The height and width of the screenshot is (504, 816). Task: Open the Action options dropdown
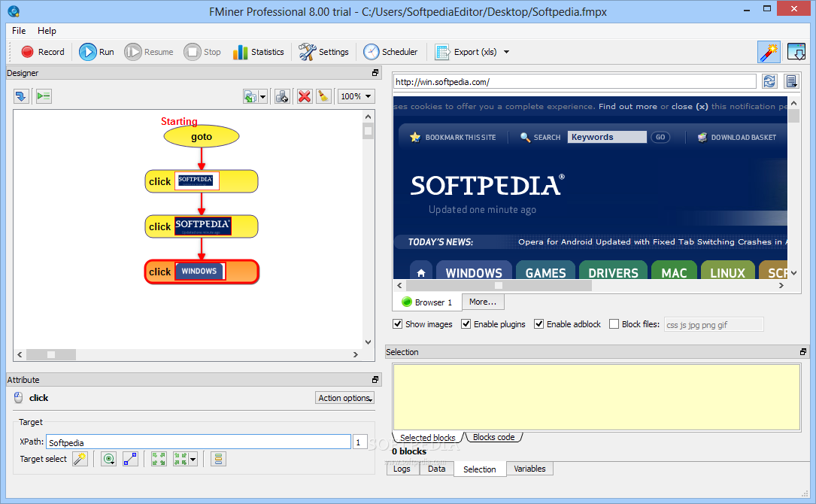point(344,398)
